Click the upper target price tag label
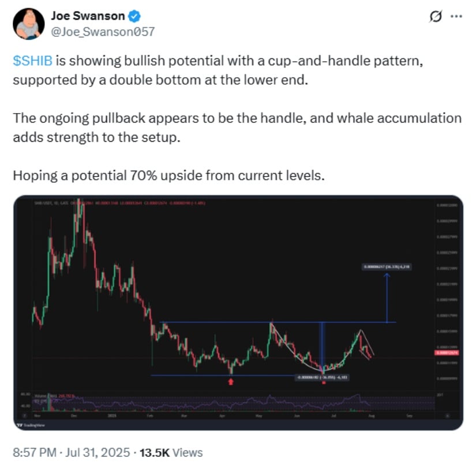 [x=387, y=267]
